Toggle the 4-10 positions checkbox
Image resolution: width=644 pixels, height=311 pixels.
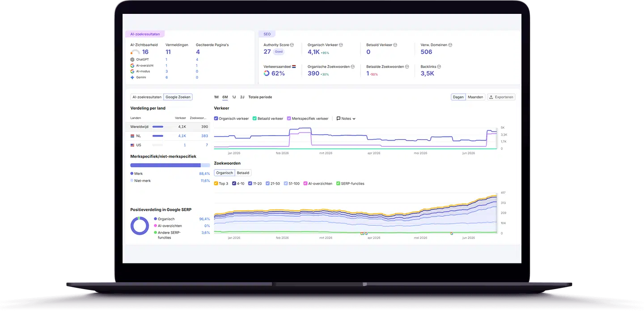234,183
